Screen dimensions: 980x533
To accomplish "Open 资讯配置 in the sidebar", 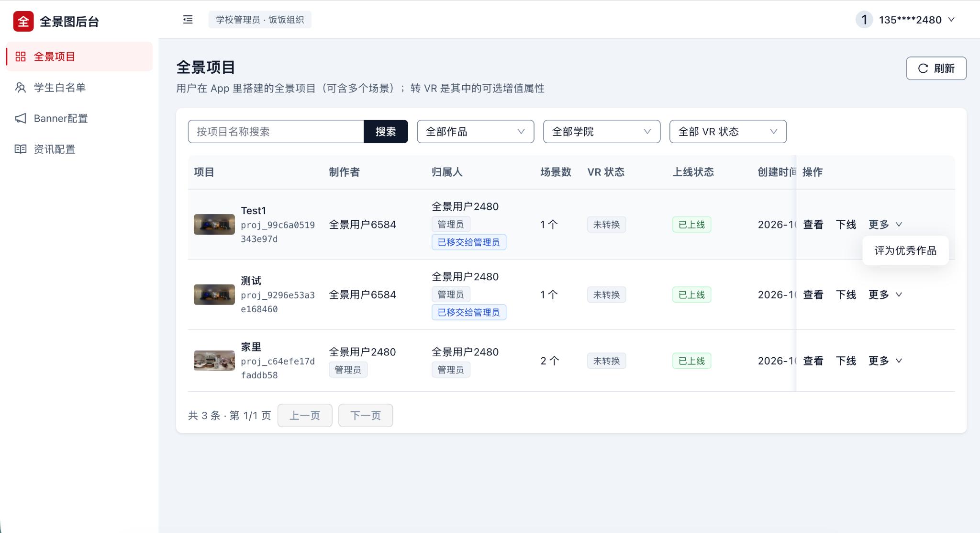I will [x=79, y=149].
